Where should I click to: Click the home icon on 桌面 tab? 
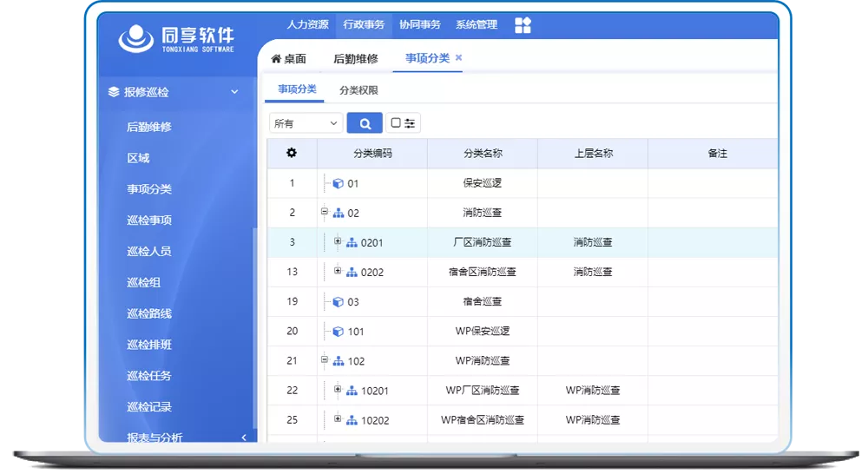pos(276,58)
